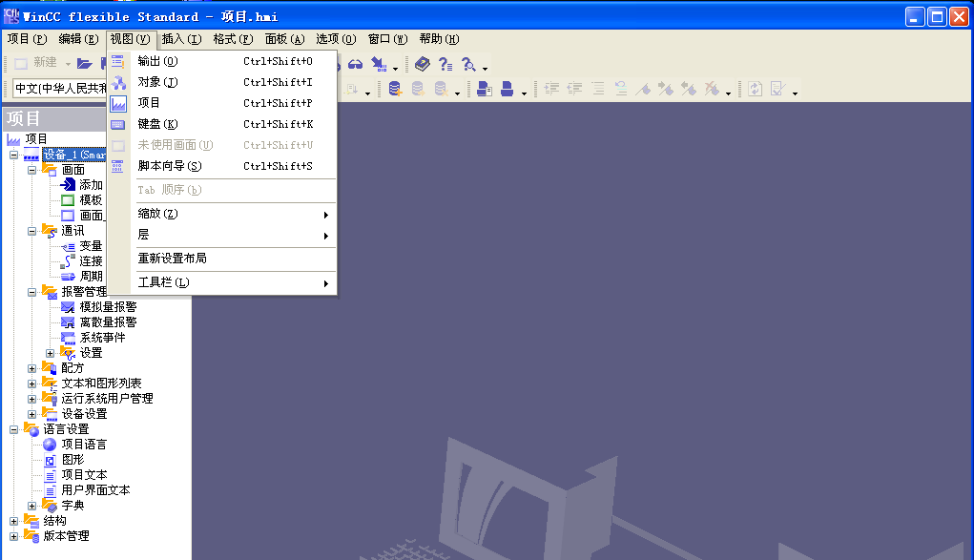Open the 中文 language combo box
This screenshot has width=974, height=560.
[60, 89]
